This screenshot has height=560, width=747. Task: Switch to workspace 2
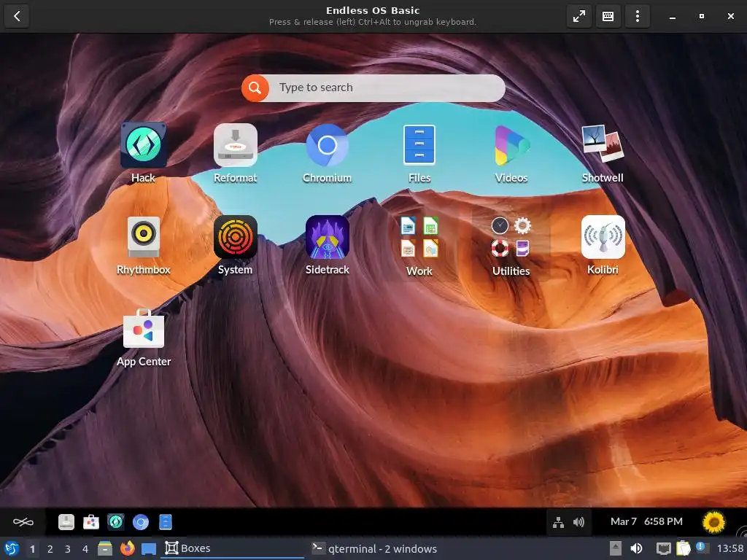(x=50, y=549)
